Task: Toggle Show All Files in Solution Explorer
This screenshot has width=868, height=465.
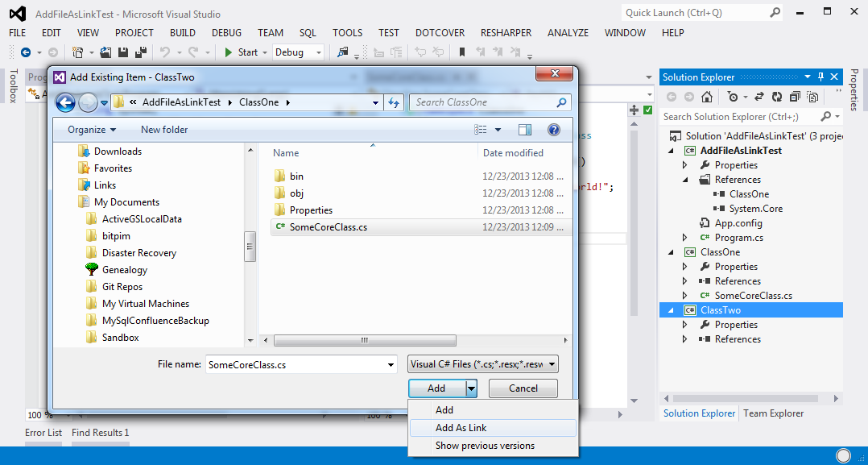Action: pyautogui.click(x=812, y=97)
